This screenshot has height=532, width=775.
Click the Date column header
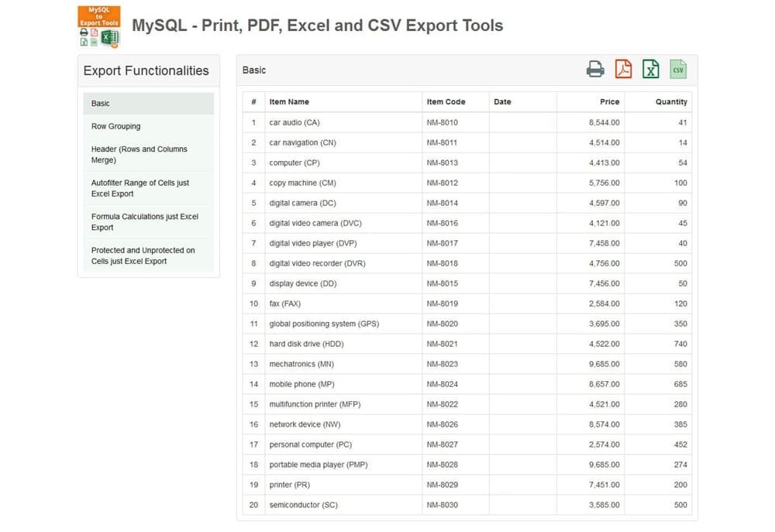pyautogui.click(x=502, y=102)
